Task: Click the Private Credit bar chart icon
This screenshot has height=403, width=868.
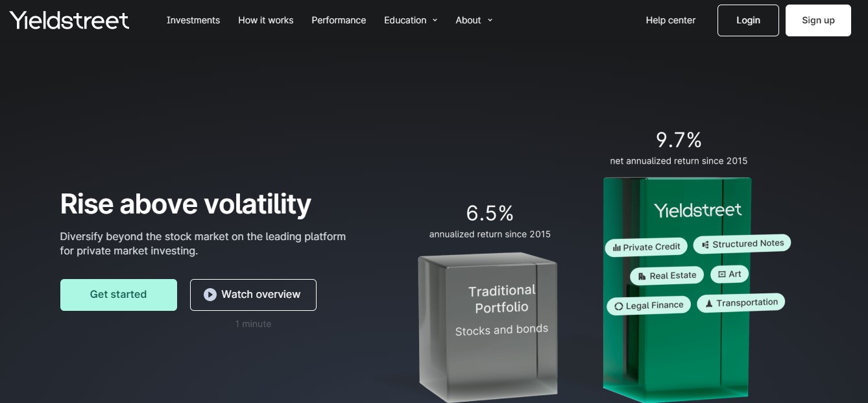Action: click(x=616, y=247)
